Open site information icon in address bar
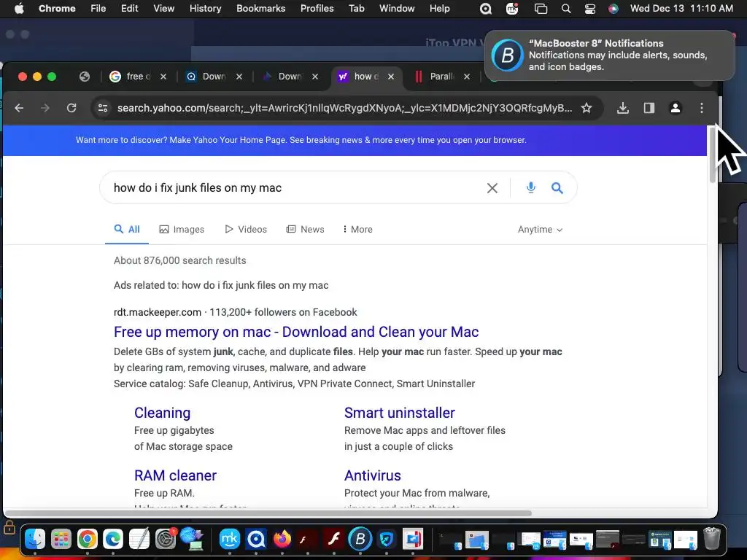The height and width of the screenshot is (560, 747). (x=102, y=108)
